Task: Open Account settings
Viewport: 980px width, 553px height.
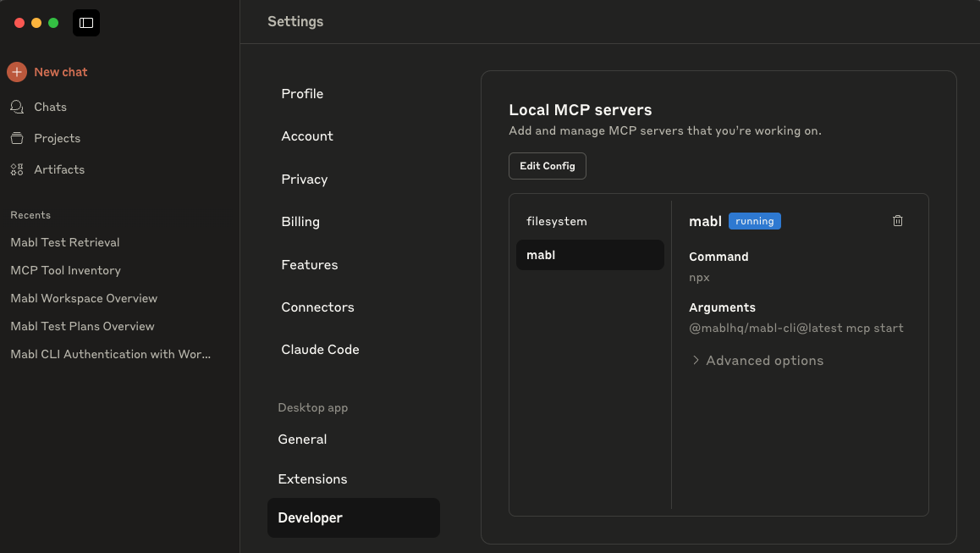Action: (x=306, y=136)
